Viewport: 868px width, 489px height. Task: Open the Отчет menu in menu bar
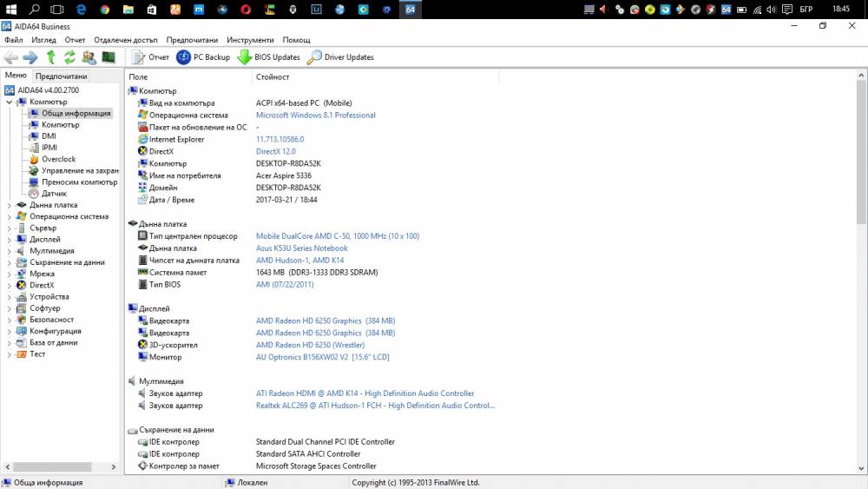(x=75, y=40)
